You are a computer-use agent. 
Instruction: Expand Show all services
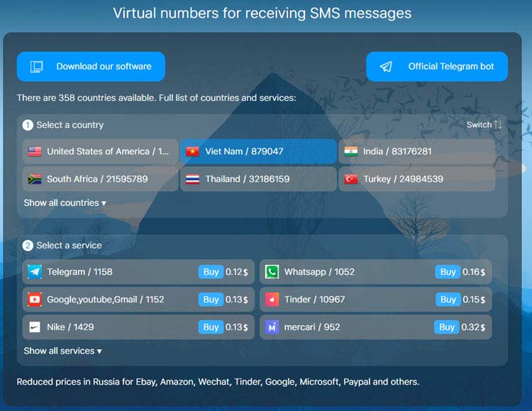click(x=62, y=351)
